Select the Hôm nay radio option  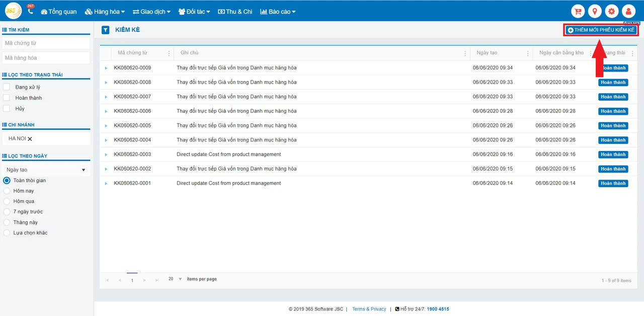[x=7, y=191]
